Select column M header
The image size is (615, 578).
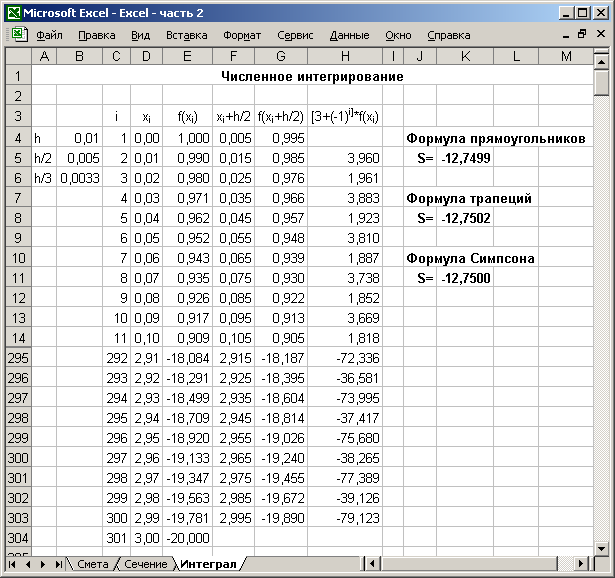(x=566, y=56)
